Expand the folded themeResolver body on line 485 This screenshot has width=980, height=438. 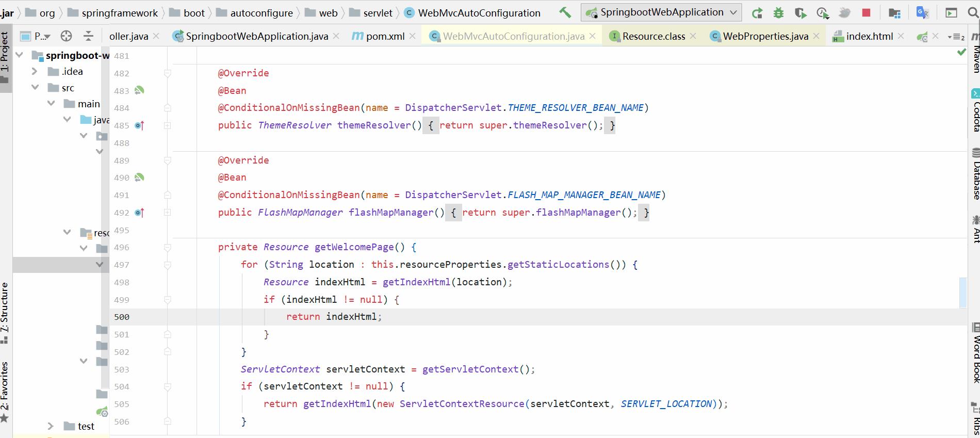tap(168, 125)
